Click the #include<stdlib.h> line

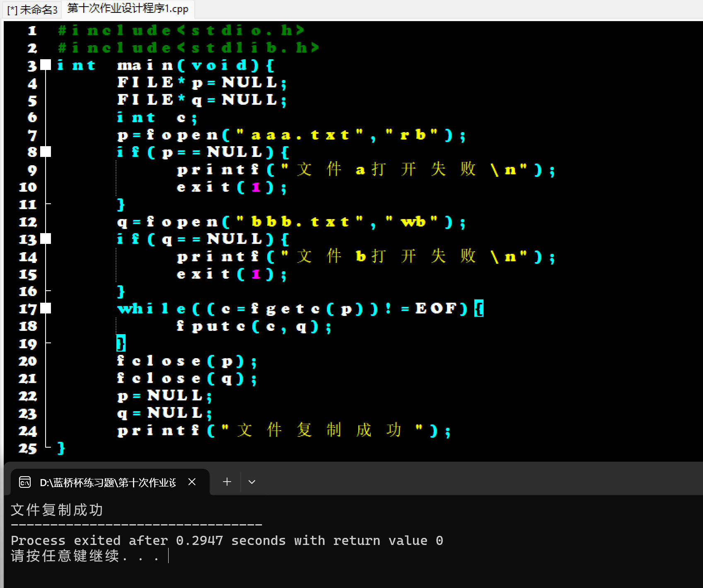189,48
